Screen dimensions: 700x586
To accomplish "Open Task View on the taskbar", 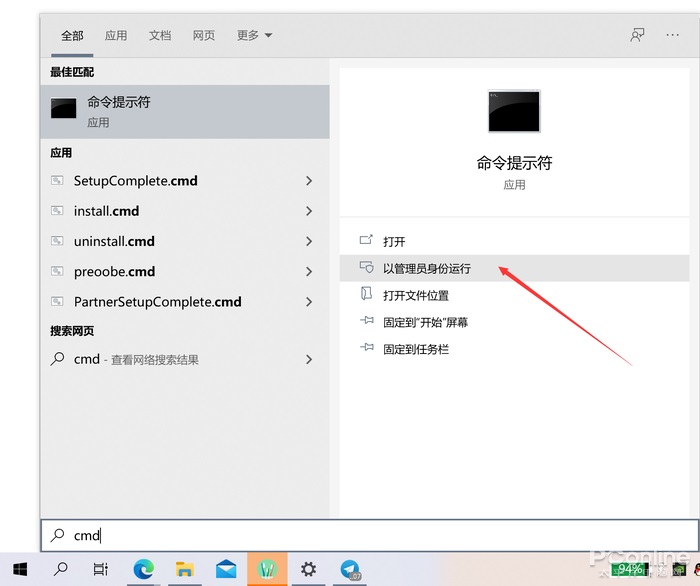I will [x=101, y=569].
